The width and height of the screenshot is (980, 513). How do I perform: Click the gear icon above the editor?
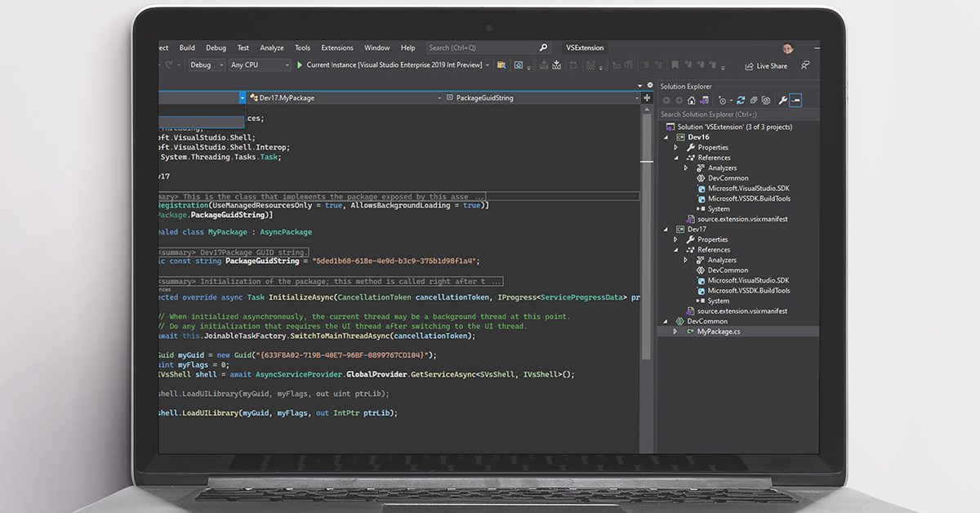click(650, 85)
